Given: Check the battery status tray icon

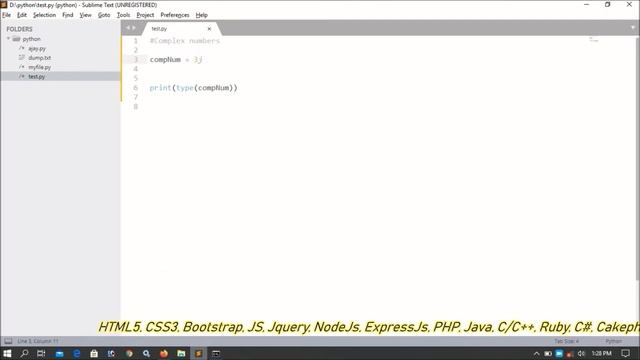Looking at the screenshot, I should coord(548,353).
